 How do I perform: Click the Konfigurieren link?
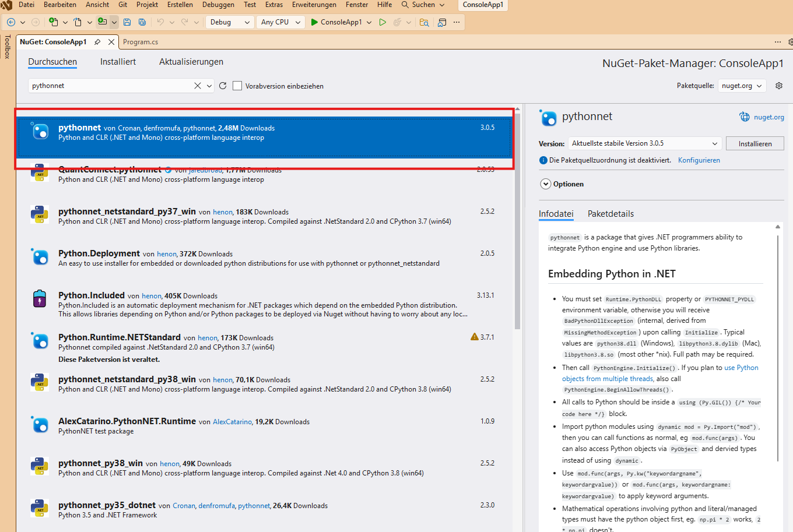click(x=699, y=160)
